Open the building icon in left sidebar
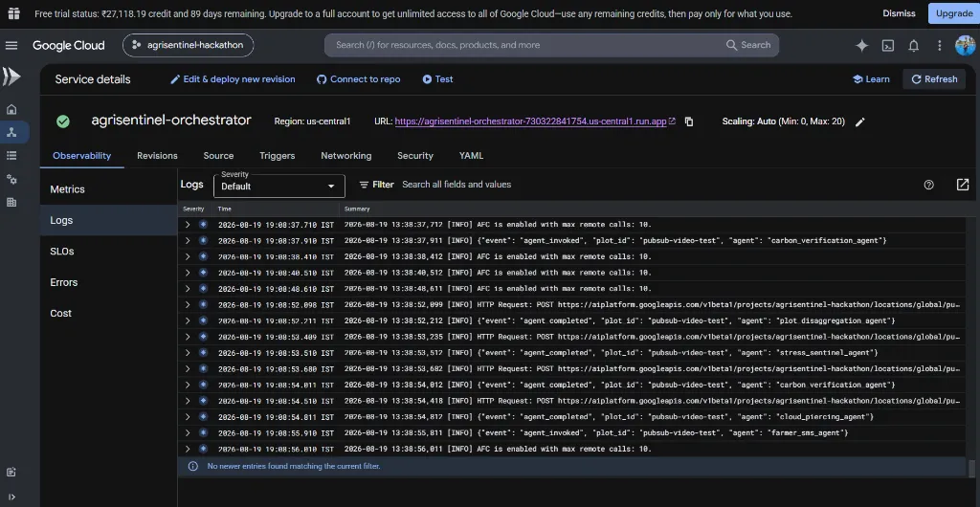980x507 pixels. (x=11, y=202)
